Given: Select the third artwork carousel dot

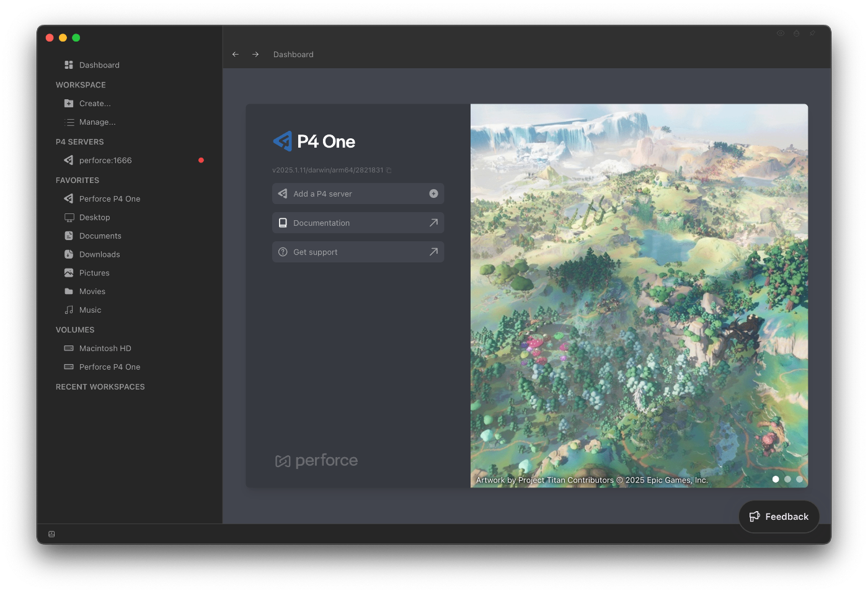Looking at the screenshot, I should [799, 479].
